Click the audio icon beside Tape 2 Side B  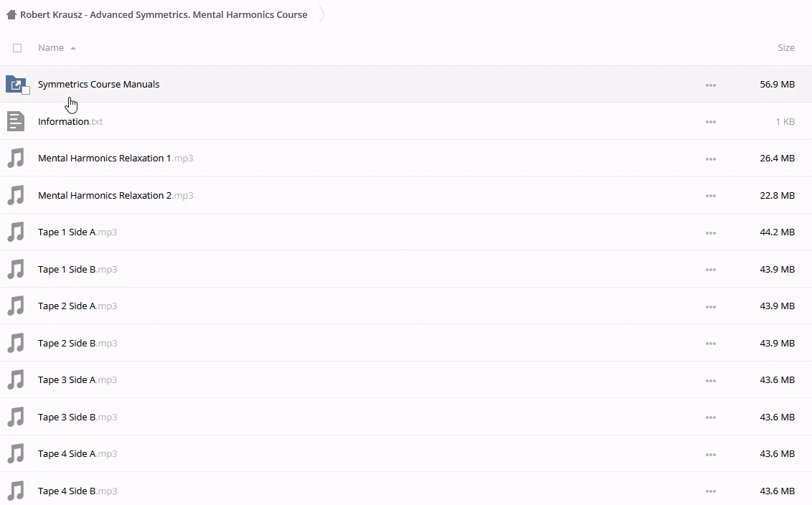(15, 344)
